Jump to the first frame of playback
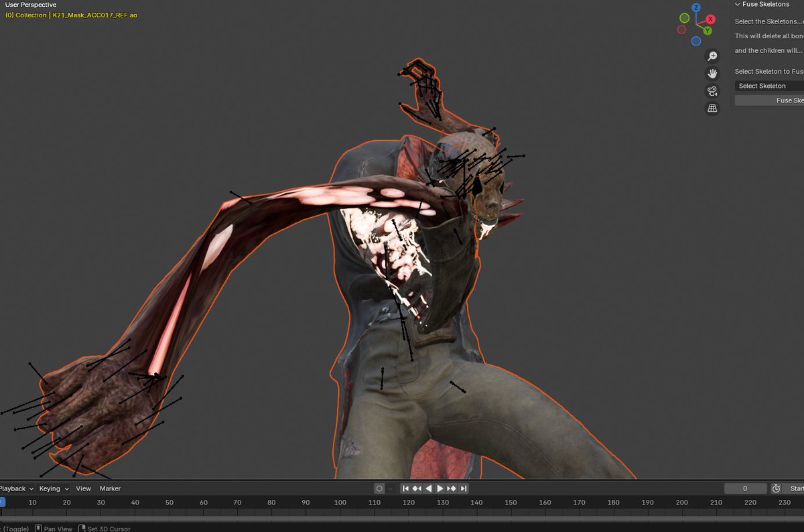804x532 pixels. click(x=406, y=489)
